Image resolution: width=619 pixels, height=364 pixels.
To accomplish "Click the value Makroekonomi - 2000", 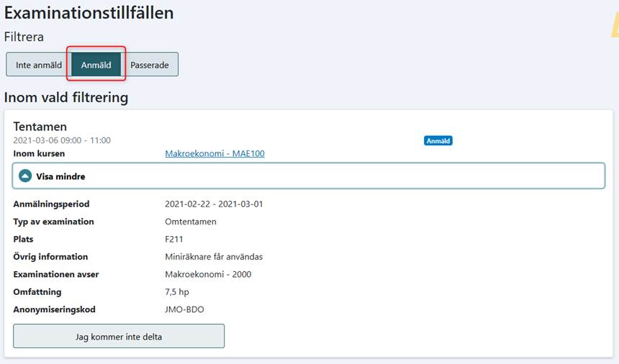I will (208, 274).
